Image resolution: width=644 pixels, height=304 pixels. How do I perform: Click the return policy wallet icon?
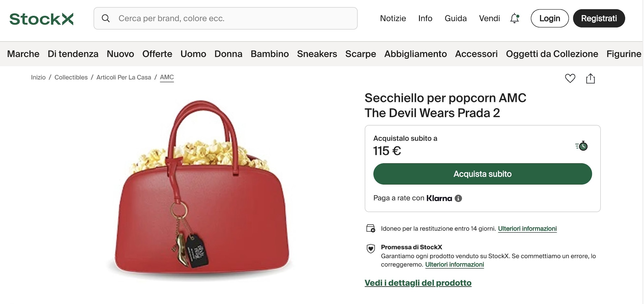(x=370, y=228)
